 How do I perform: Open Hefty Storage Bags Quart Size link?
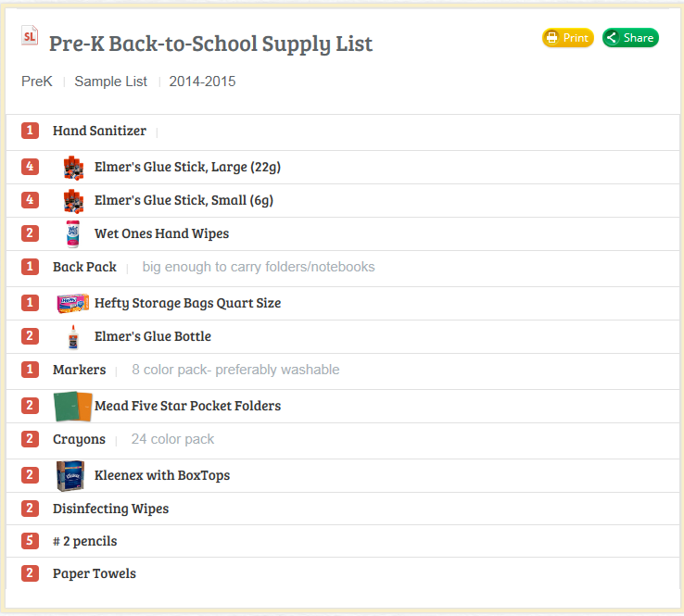point(187,303)
